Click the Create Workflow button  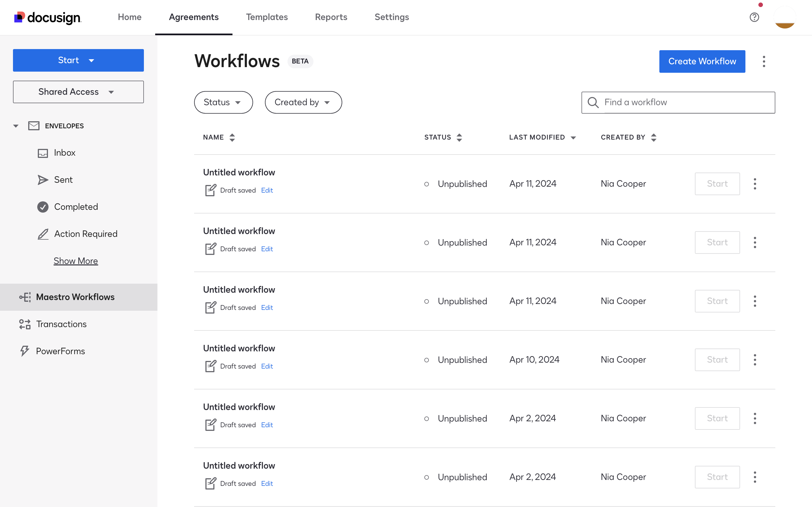702,61
